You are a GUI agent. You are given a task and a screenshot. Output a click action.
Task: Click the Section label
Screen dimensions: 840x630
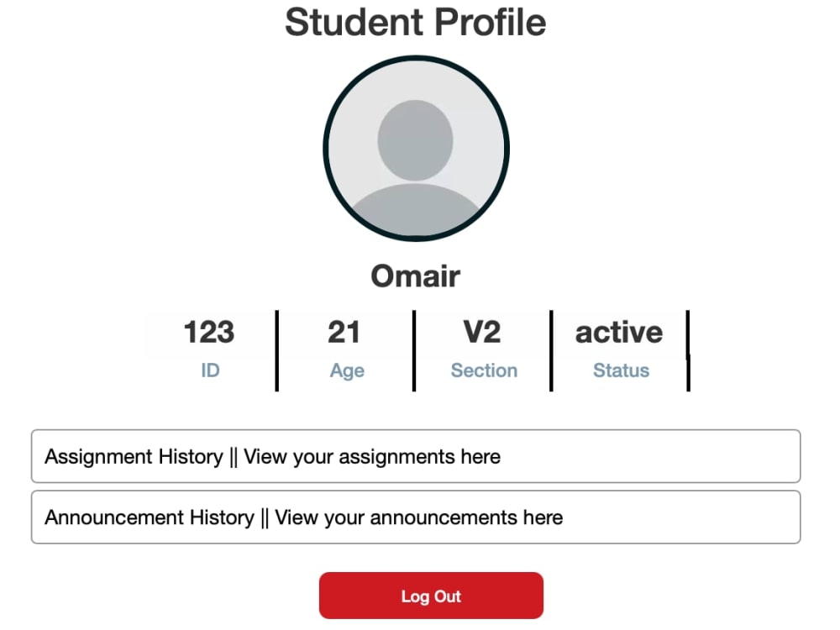click(x=485, y=370)
